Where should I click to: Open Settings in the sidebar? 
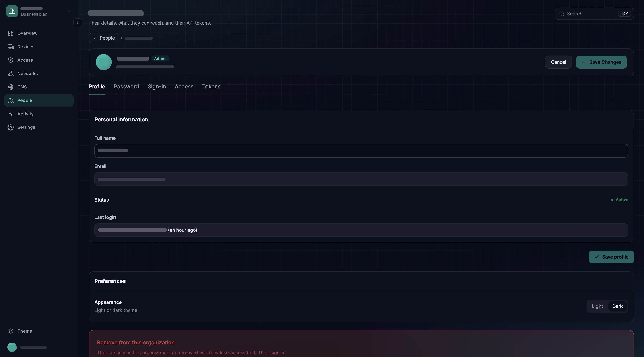point(39,127)
